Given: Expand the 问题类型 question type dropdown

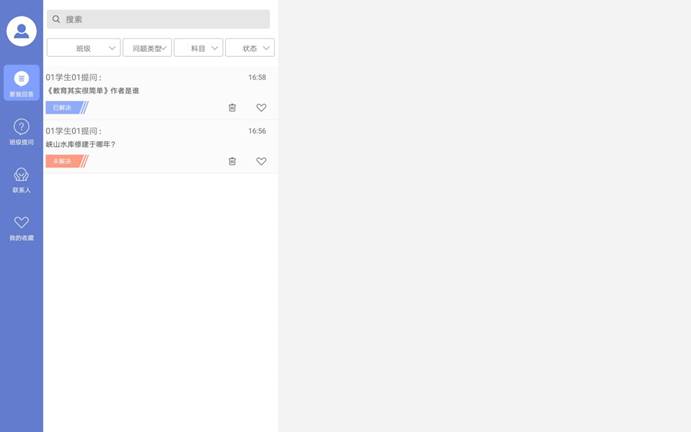Looking at the screenshot, I should 147,48.
